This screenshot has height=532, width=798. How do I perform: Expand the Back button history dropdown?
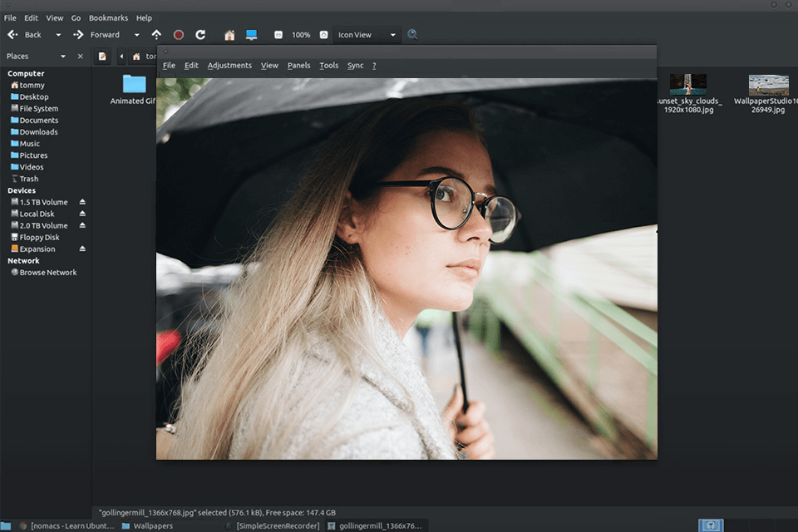(57, 35)
